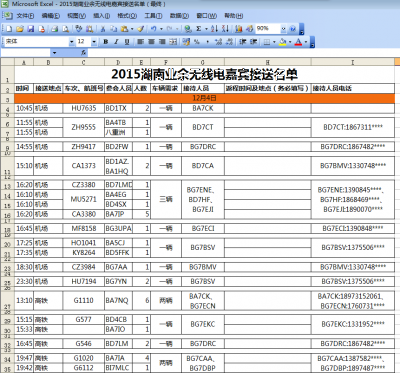This screenshot has height=373, width=400.
Task: Select the cell containing MU5271
Action: click(83, 199)
